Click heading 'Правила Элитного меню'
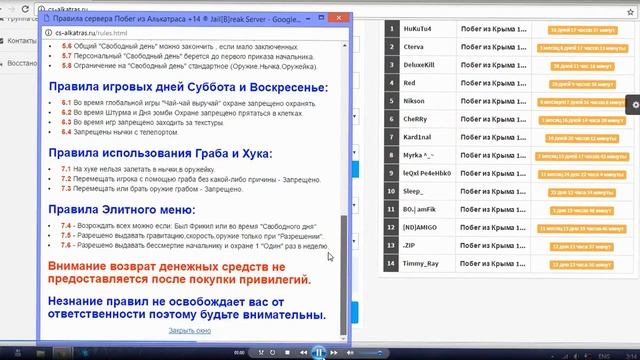 point(122,209)
